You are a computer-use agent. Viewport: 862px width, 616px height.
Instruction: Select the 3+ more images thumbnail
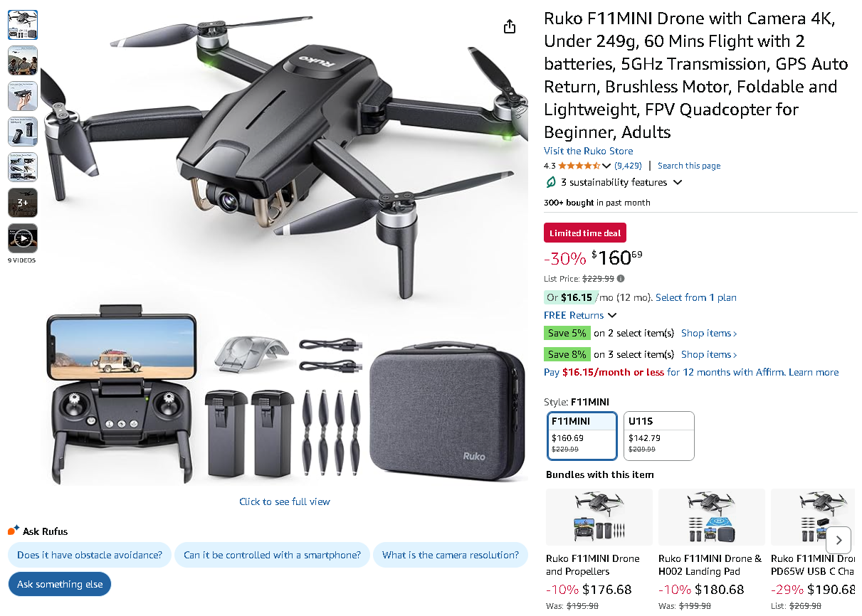23,203
